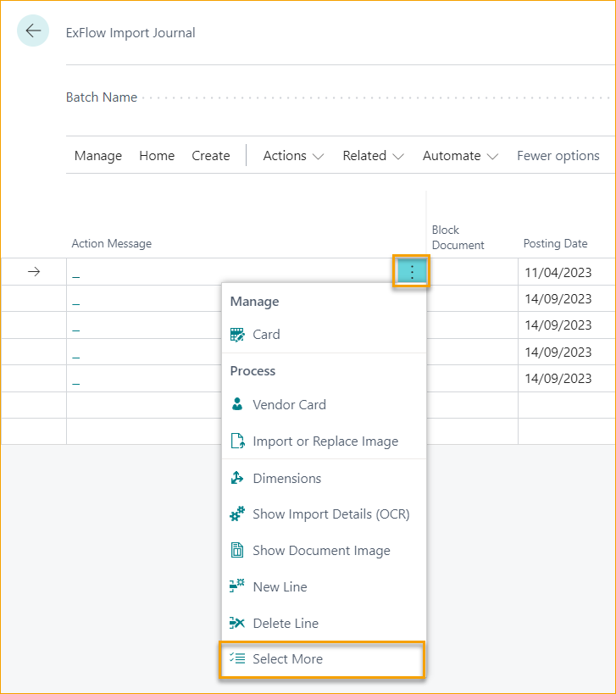
Task: Select the row marked with the arrow indicator
Action: click(x=32, y=271)
